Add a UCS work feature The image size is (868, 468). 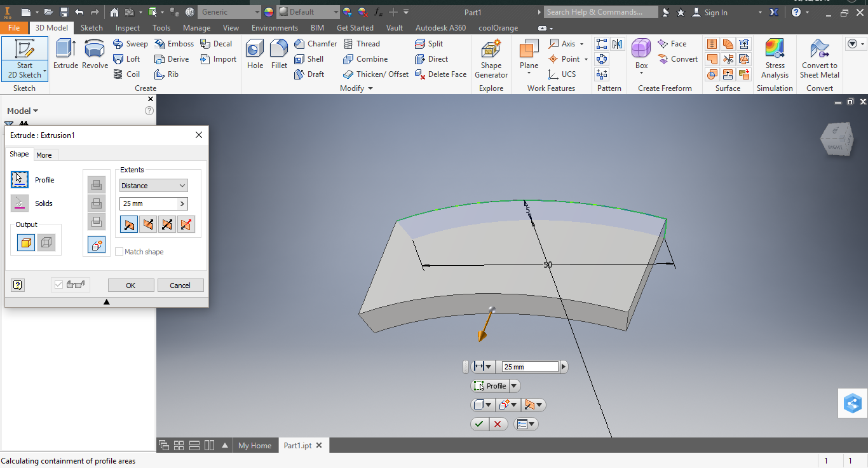click(x=562, y=74)
